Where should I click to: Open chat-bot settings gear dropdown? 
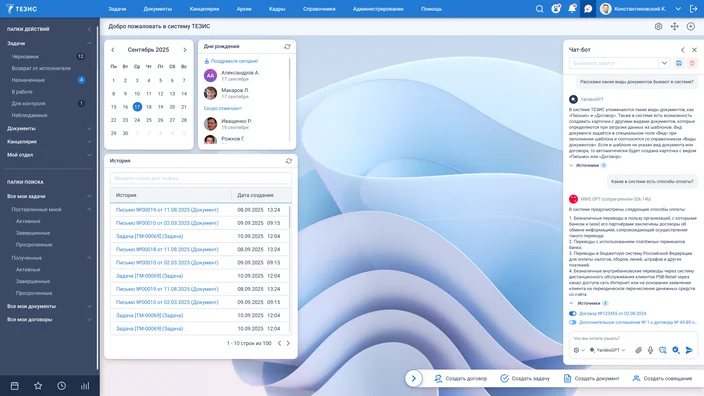point(579,350)
